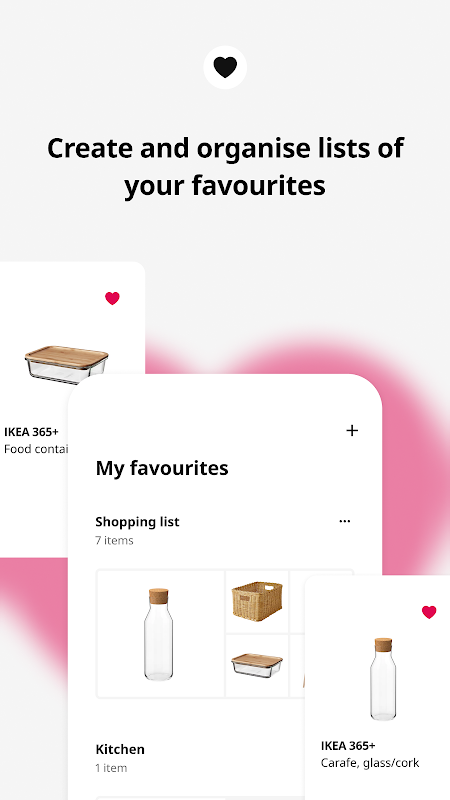Click Create and organise lists headline
Viewport: 450px width, 800px height.
click(x=225, y=166)
